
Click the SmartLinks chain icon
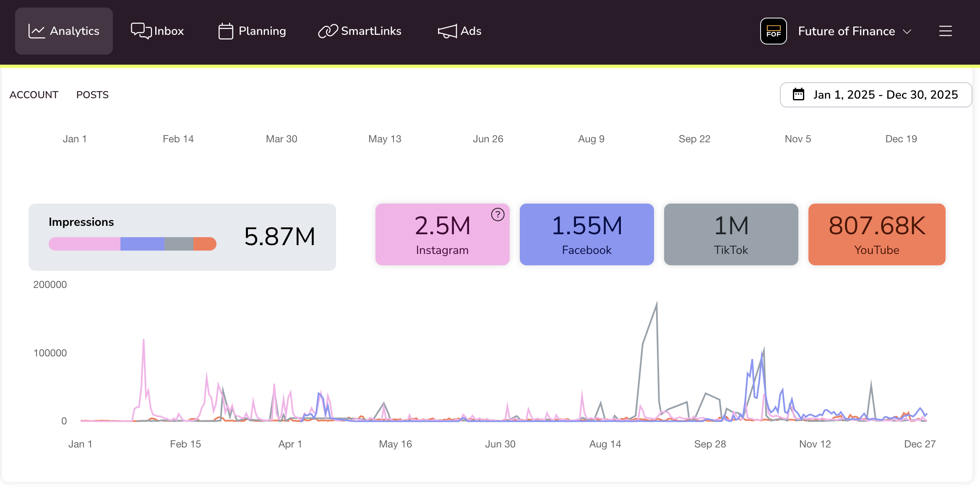pos(328,31)
